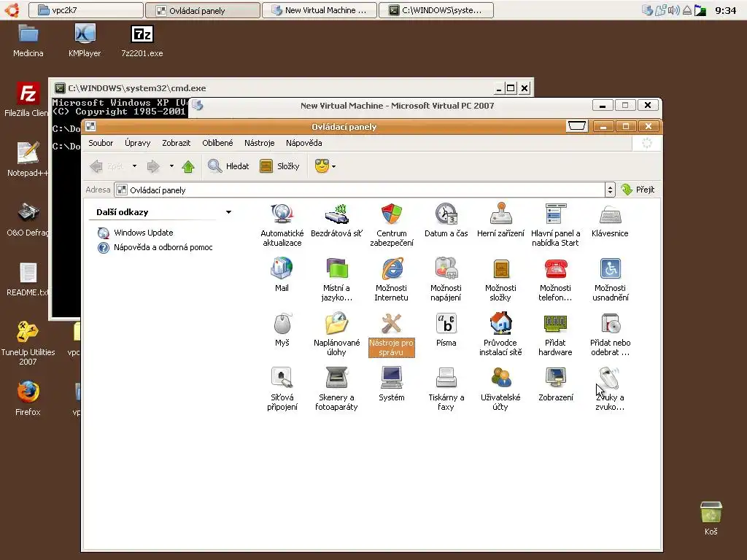Select the Firefox desktop shortcut
Screen dimensions: 747x560
point(28,399)
